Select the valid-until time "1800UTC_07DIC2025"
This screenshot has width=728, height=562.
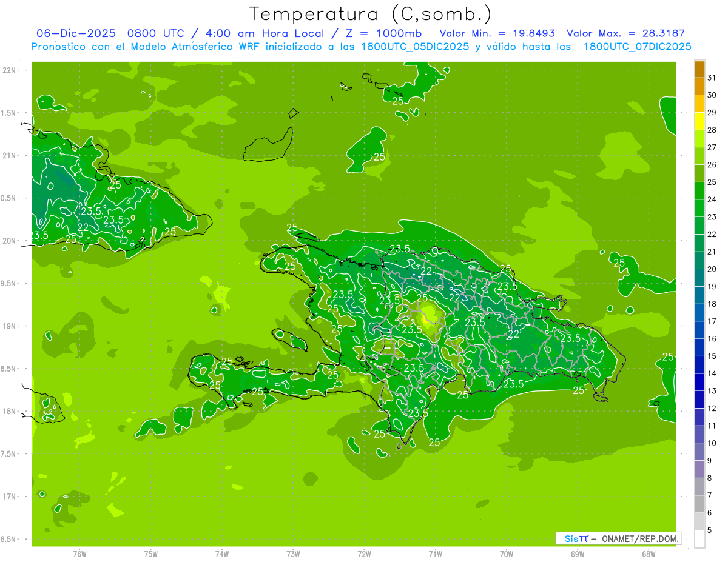click(x=637, y=47)
